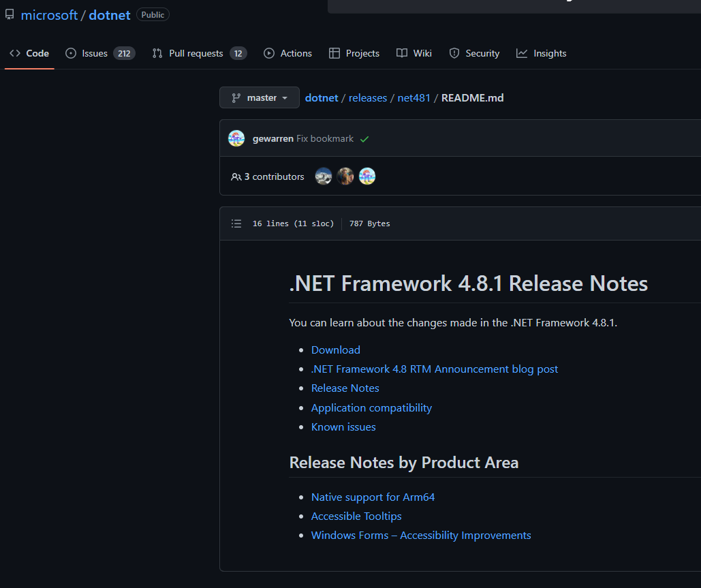
Task: Open the Projects tab
Action: (354, 53)
